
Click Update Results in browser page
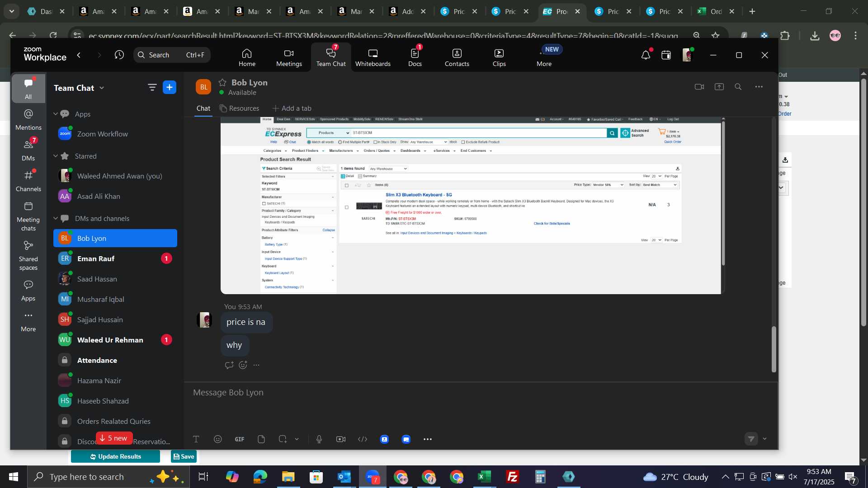coord(115,456)
